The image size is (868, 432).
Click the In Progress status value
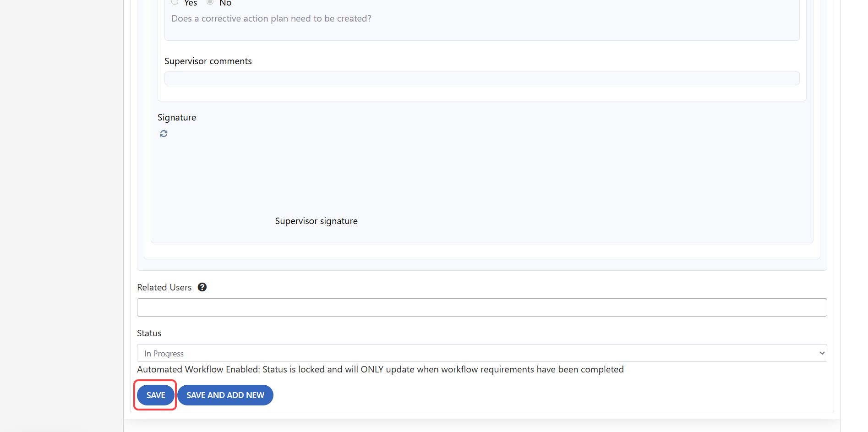(164, 354)
